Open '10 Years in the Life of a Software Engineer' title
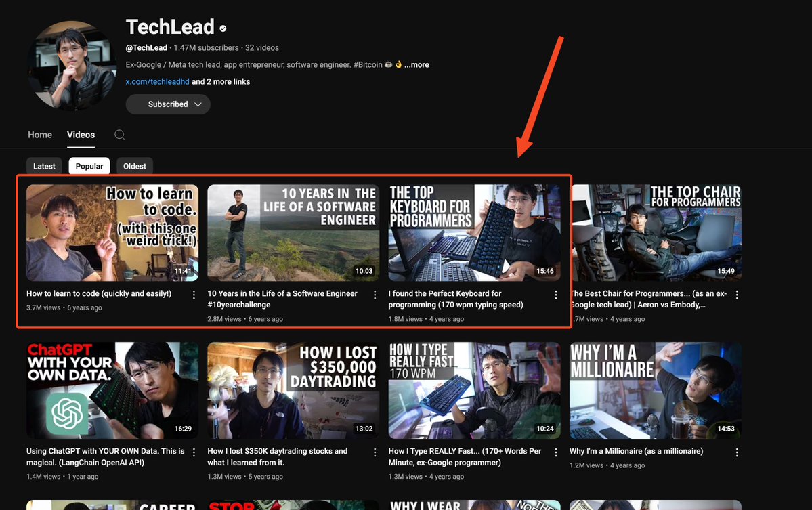 coord(282,299)
